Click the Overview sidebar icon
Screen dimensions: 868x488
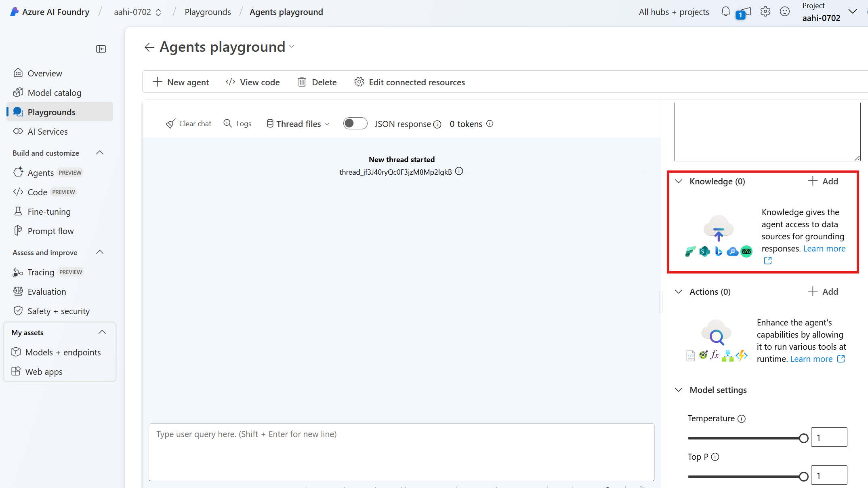tap(18, 73)
